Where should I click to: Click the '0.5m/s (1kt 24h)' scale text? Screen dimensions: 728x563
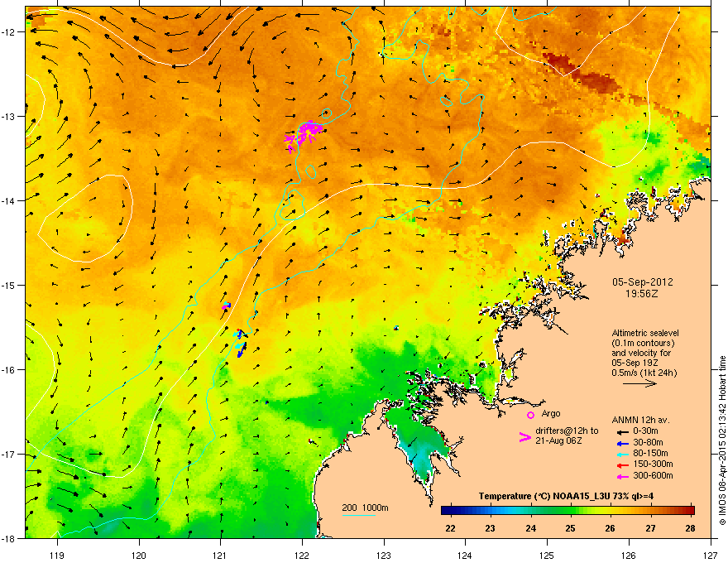644,373
